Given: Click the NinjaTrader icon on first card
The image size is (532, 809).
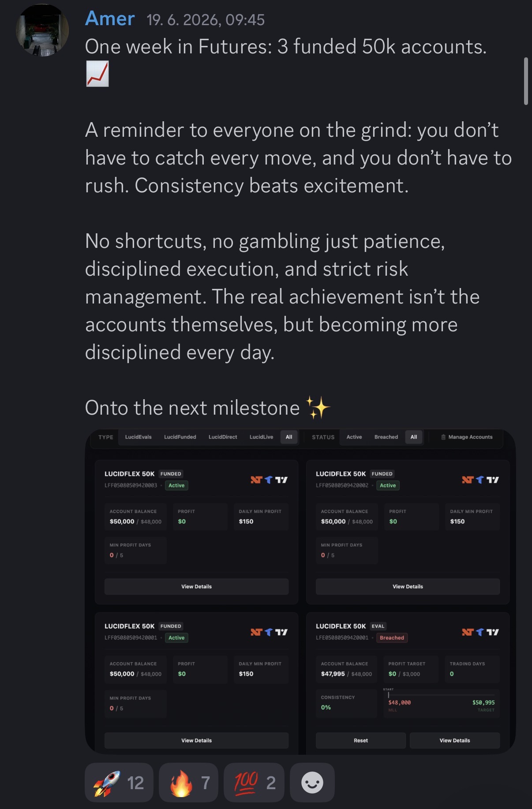Looking at the screenshot, I should [256, 480].
